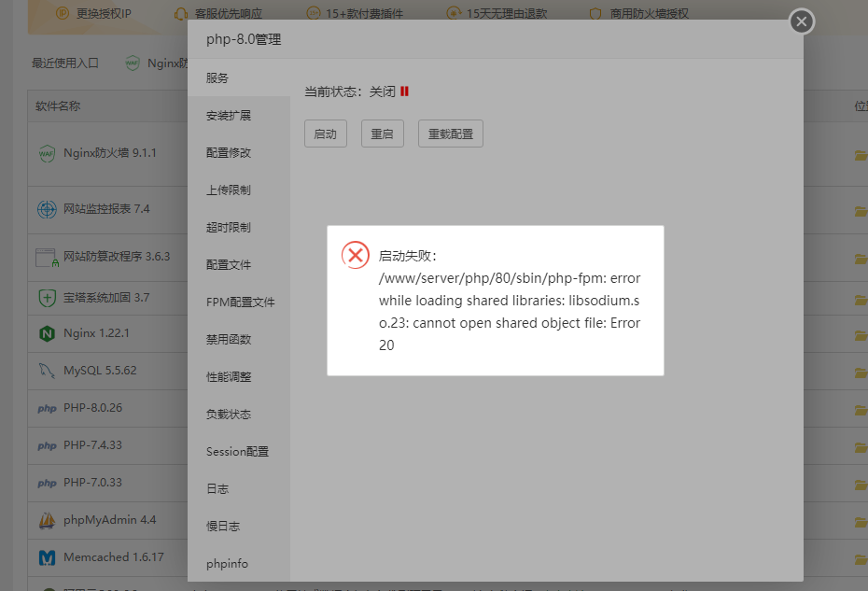Select the 服务 tab in sidebar
Image resolution: width=868 pixels, height=591 pixels.
(x=239, y=78)
